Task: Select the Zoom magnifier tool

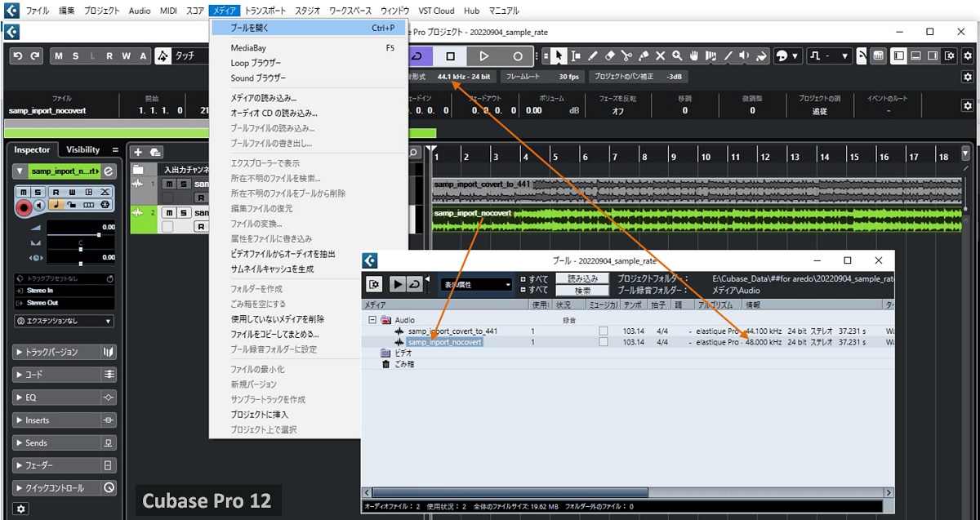Action: (x=677, y=56)
